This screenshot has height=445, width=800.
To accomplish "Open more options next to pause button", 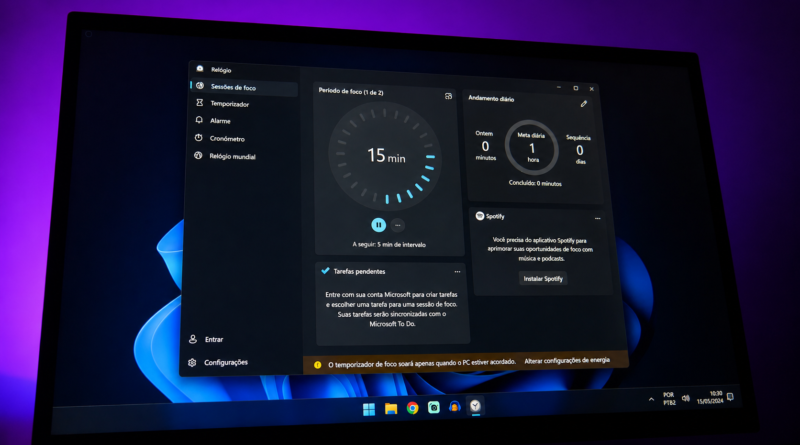I will [x=397, y=225].
